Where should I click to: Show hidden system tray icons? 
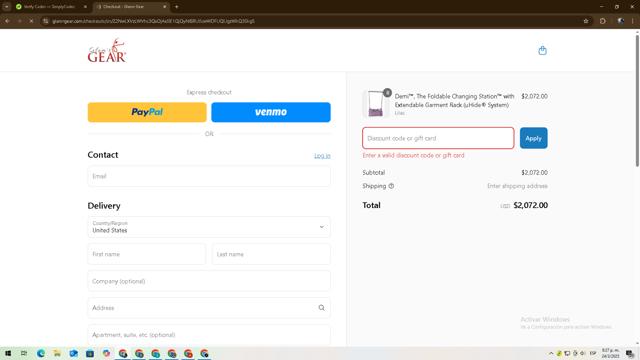tap(551, 353)
